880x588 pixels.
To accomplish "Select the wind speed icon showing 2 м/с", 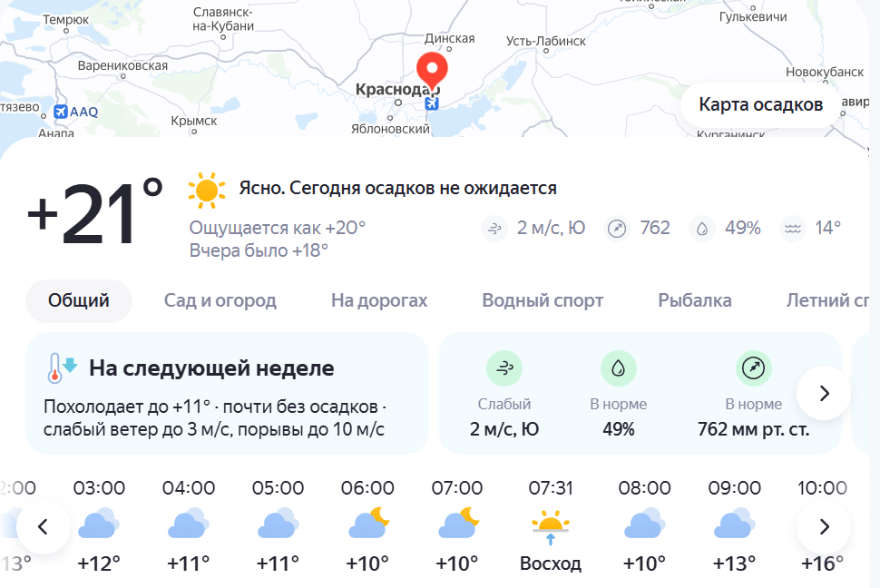I will 494,229.
